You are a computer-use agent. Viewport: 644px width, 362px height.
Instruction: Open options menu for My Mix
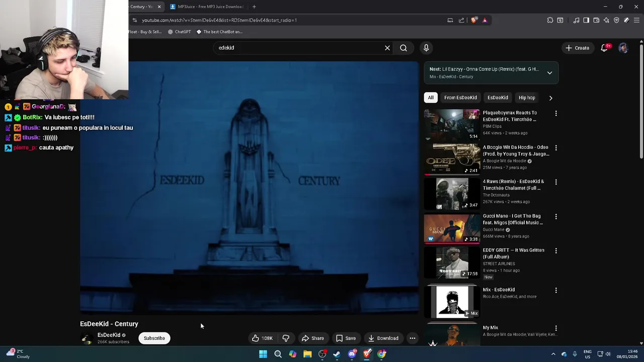556,328
